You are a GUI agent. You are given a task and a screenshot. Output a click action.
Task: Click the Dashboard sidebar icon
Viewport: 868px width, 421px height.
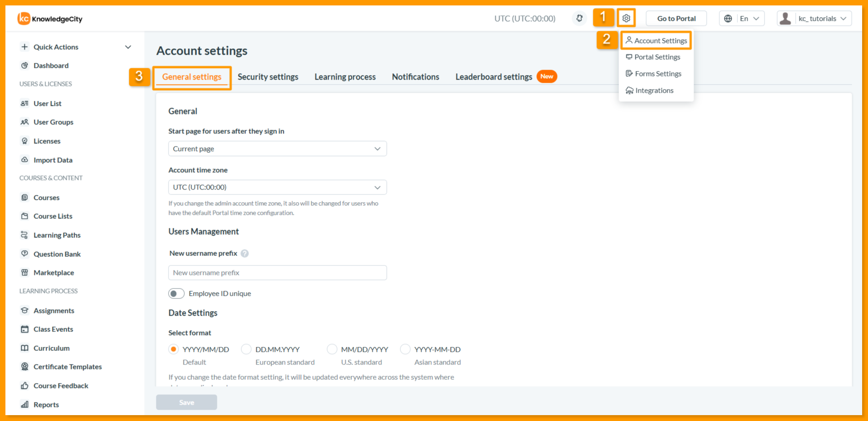pyautogui.click(x=25, y=66)
